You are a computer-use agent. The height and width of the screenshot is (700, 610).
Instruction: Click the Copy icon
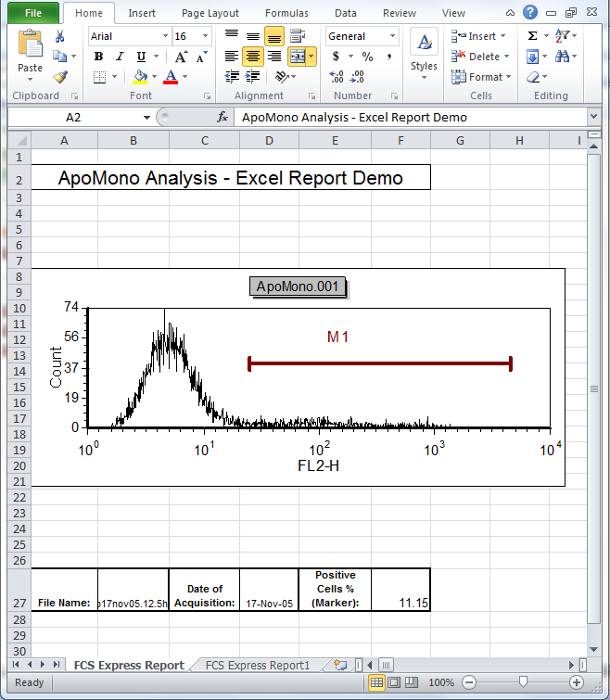pos(59,57)
